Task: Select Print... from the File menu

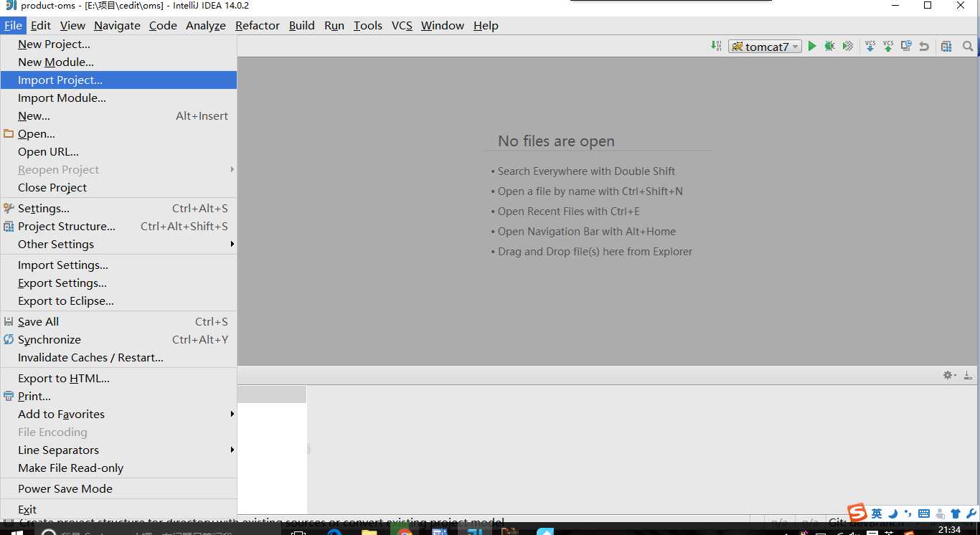Action: click(x=118, y=396)
